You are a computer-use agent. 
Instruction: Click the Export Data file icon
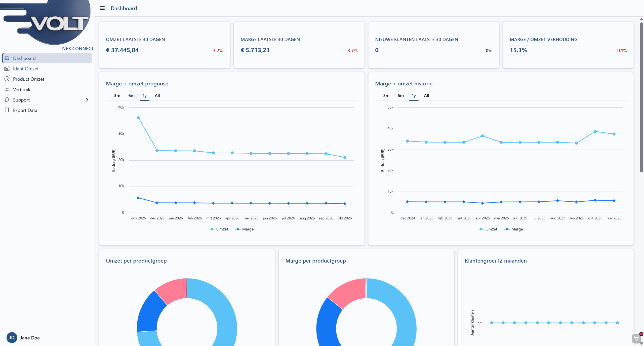[x=7, y=110]
